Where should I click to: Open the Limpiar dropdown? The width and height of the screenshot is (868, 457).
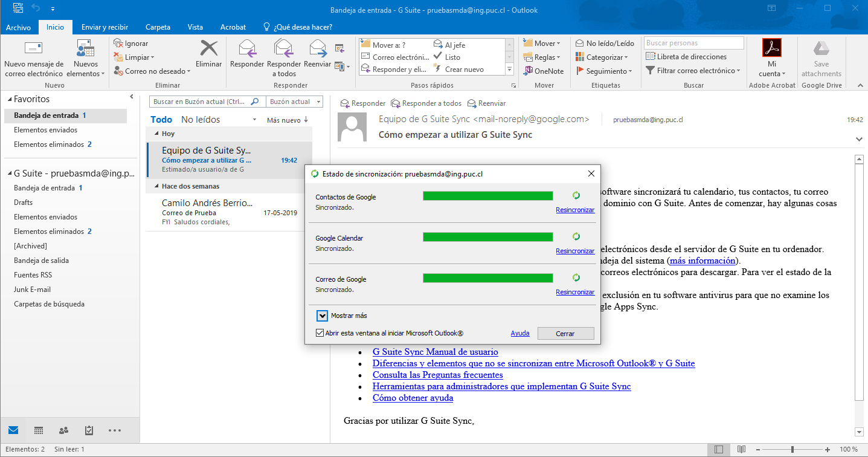[x=134, y=57]
